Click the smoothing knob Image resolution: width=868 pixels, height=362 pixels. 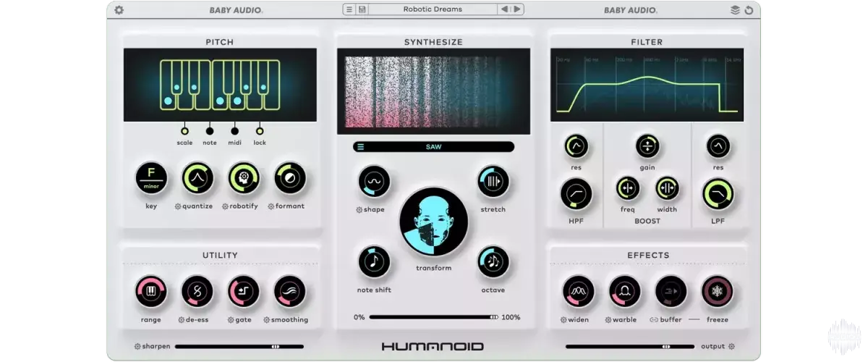[x=290, y=292]
